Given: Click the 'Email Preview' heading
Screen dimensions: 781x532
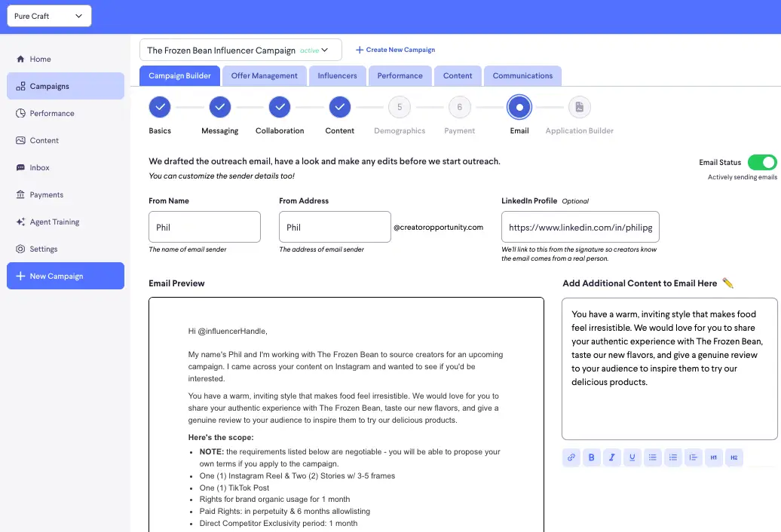Looking at the screenshot, I should click(x=176, y=283).
